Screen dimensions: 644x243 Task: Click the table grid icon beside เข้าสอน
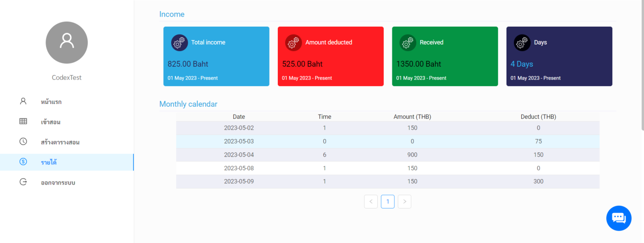pyautogui.click(x=23, y=121)
